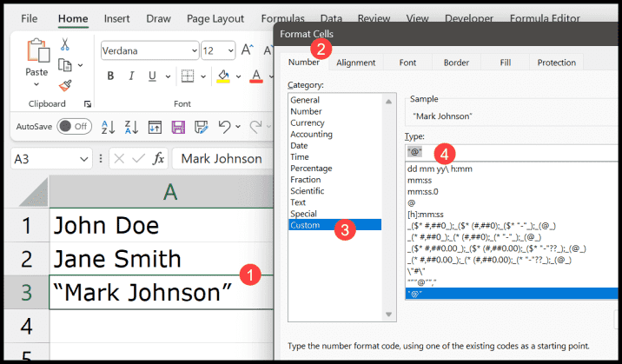Click the Insert Function fx icon
The image size is (622, 364).
coord(159,159)
